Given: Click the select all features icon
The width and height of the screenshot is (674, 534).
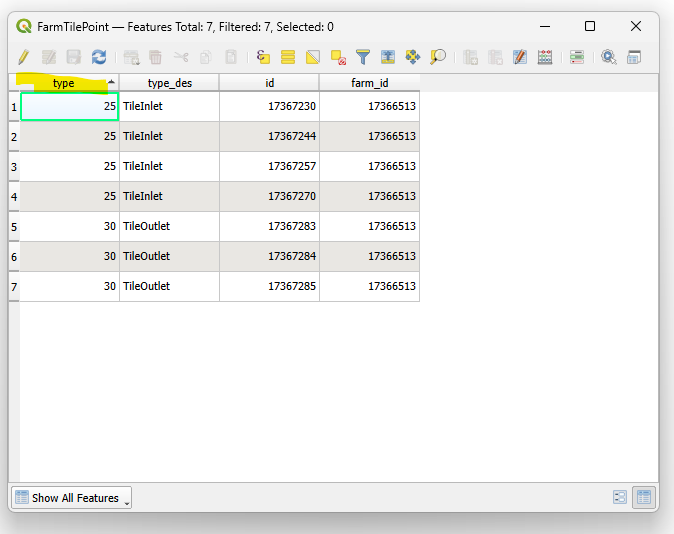Looking at the screenshot, I should point(288,57).
